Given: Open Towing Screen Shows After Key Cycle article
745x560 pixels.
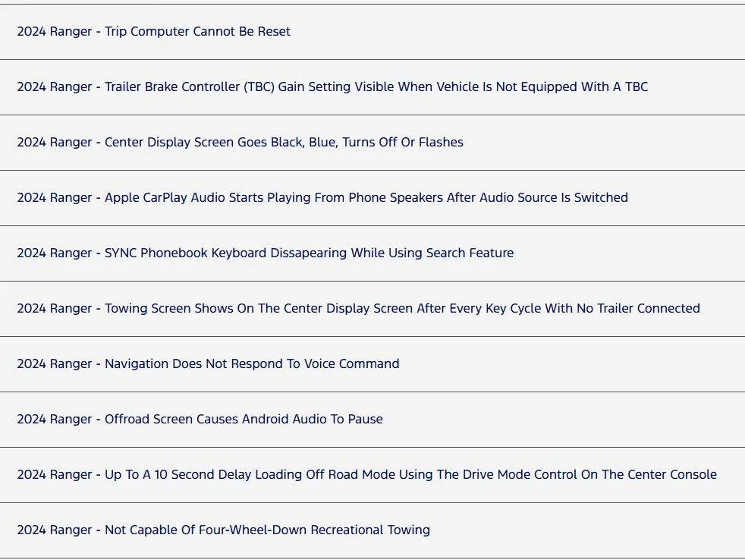Looking at the screenshot, I should point(358,309).
